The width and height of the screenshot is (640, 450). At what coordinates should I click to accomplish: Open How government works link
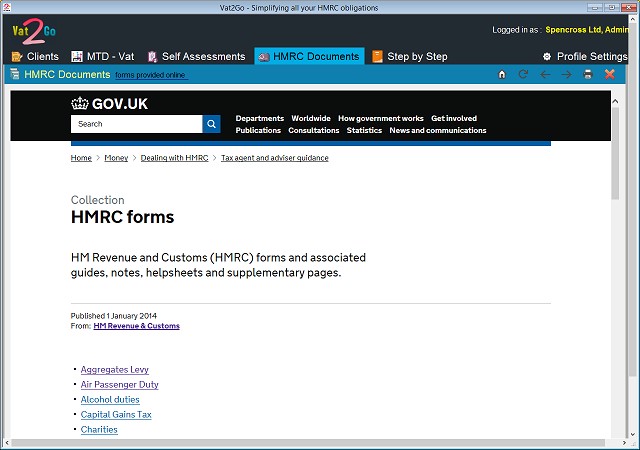[381, 118]
